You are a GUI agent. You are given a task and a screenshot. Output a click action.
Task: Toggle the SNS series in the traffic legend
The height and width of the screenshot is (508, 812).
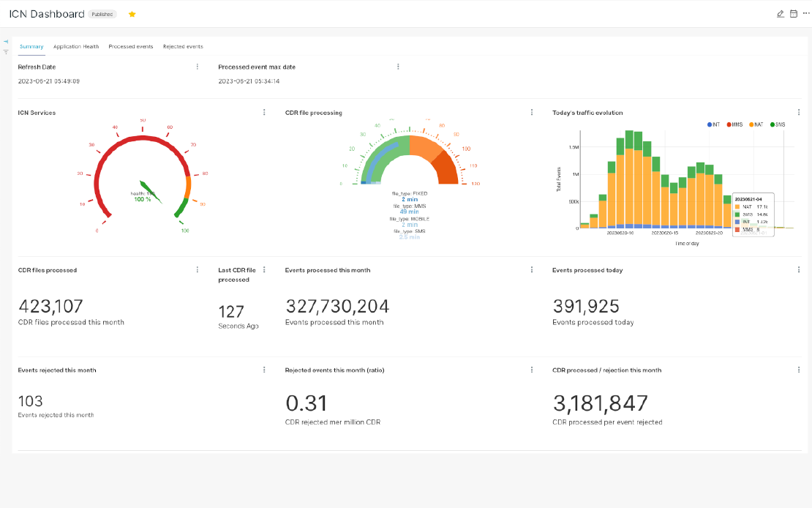(x=778, y=124)
